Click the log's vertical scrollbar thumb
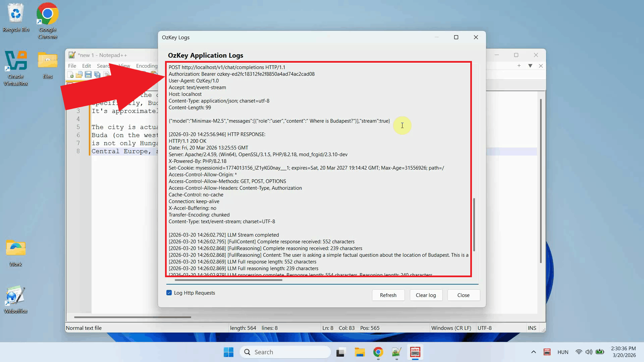Image resolution: width=644 pixels, height=362 pixels. 474,225
